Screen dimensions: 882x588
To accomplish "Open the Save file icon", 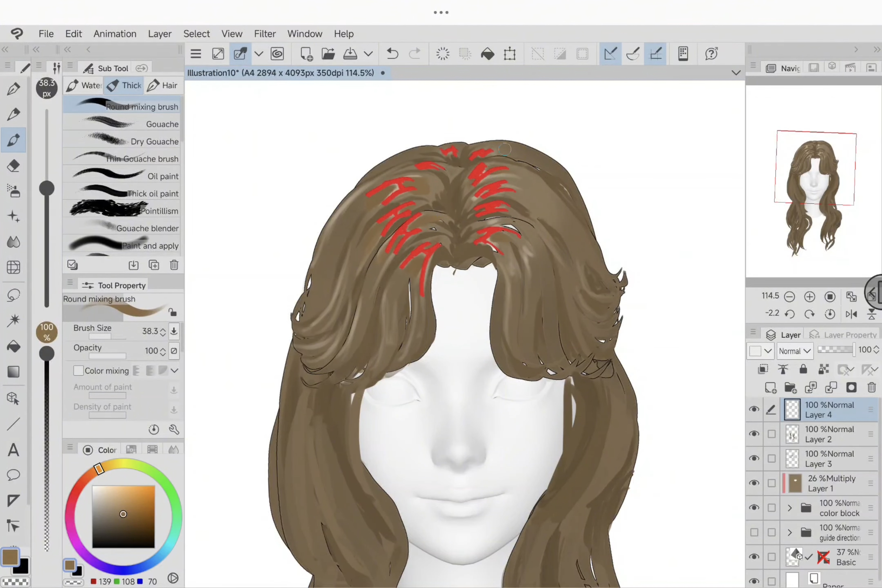I will [350, 54].
